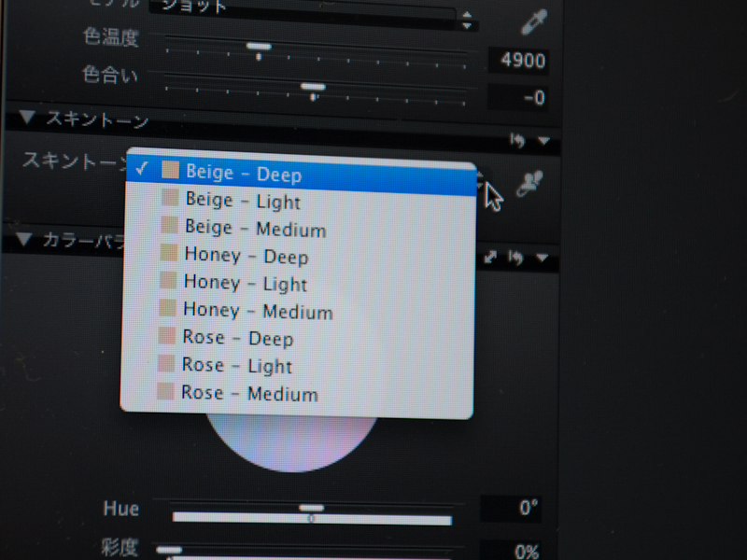Click the 色温度 label
The height and width of the screenshot is (560, 747).
point(111,37)
